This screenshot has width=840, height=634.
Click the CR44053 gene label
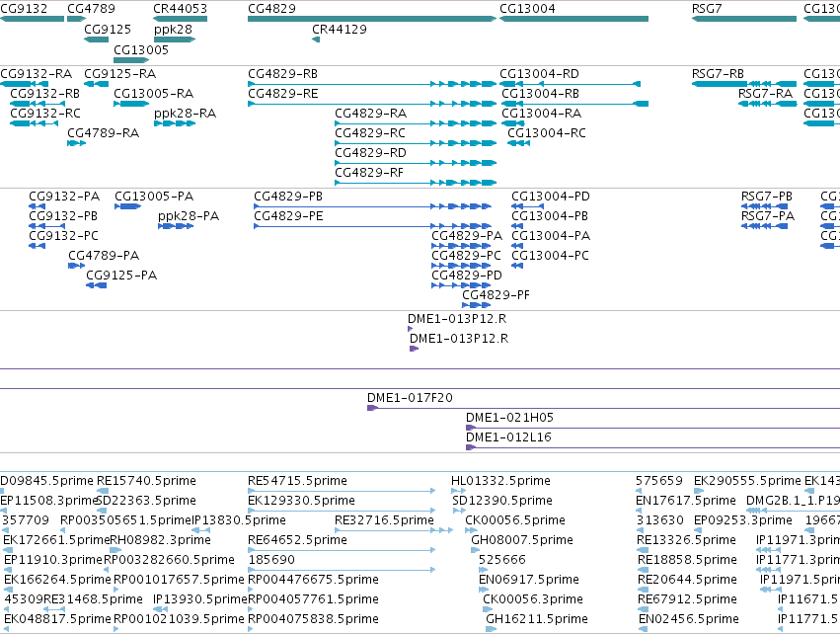[x=180, y=9]
